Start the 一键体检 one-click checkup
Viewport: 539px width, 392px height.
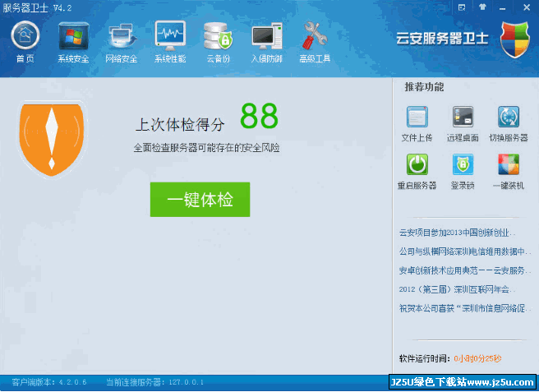[x=200, y=200]
